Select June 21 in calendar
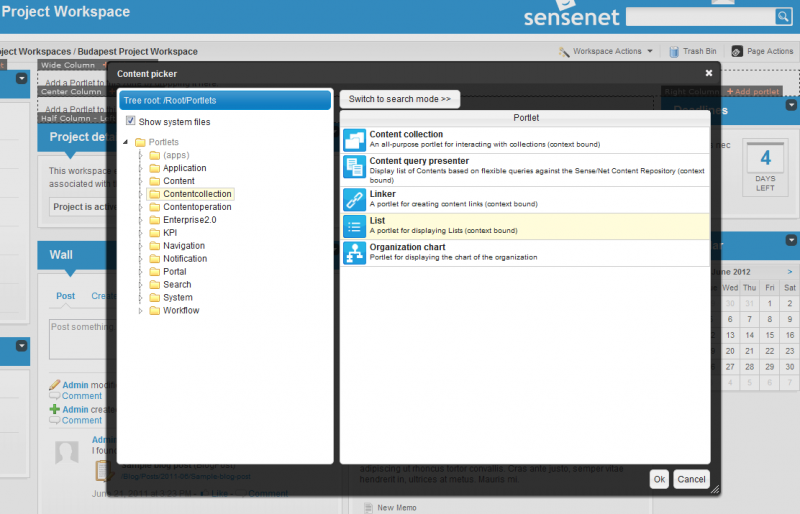 [749, 351]
